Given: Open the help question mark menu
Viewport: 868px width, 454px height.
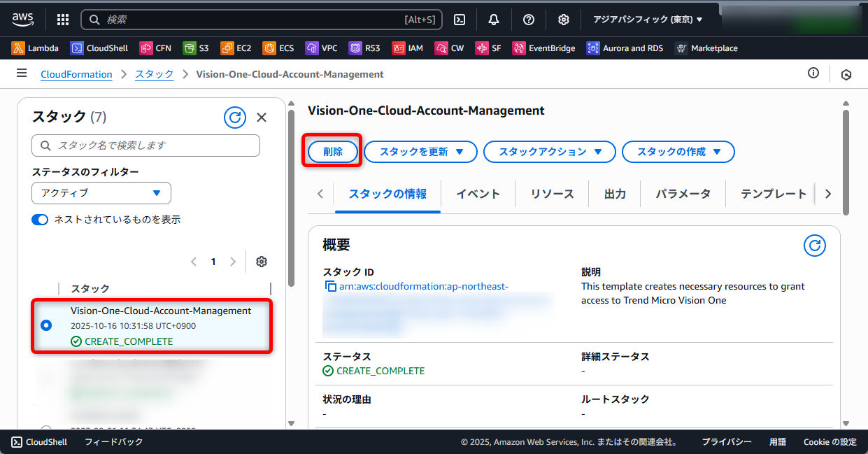Looking at the screenshot, I should tap(529, 20).
